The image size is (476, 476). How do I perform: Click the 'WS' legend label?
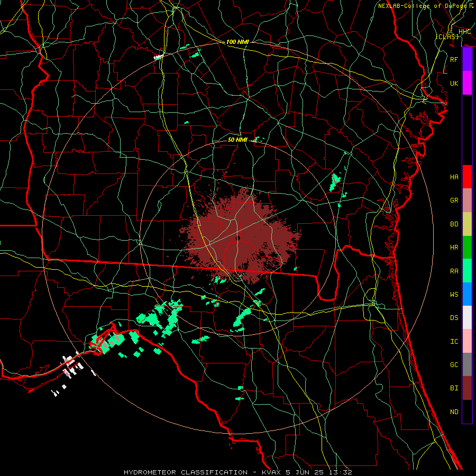(454, 295)
